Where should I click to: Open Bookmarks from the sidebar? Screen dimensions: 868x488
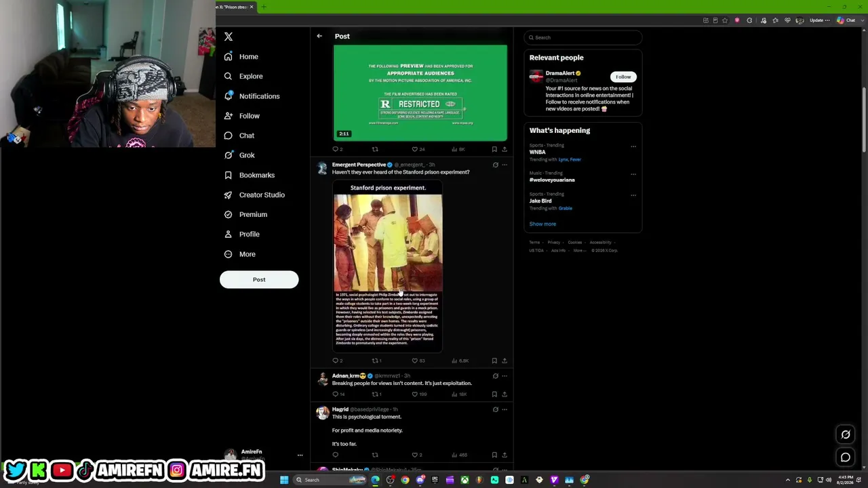[250, 175]
